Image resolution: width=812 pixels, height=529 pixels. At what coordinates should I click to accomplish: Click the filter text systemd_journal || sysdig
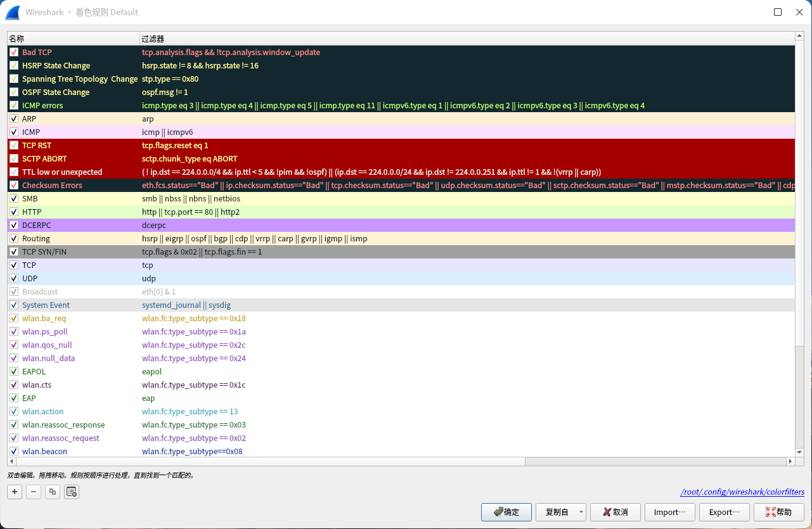point(186,305)
